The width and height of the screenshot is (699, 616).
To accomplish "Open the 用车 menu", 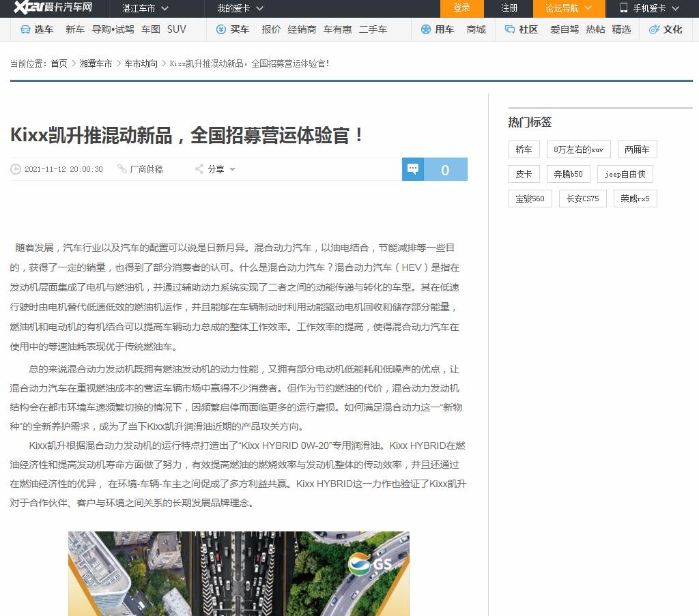I will click(444, 29).
